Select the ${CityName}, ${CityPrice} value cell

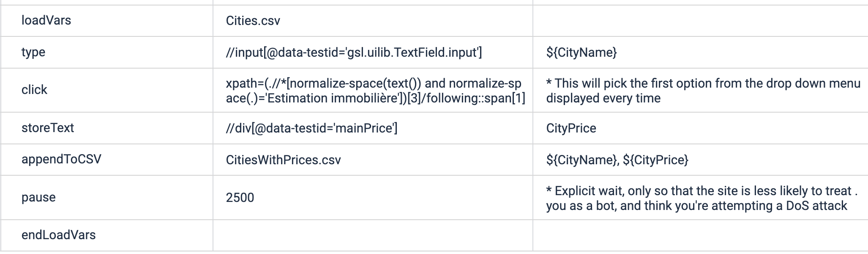(x=617, y=160)
